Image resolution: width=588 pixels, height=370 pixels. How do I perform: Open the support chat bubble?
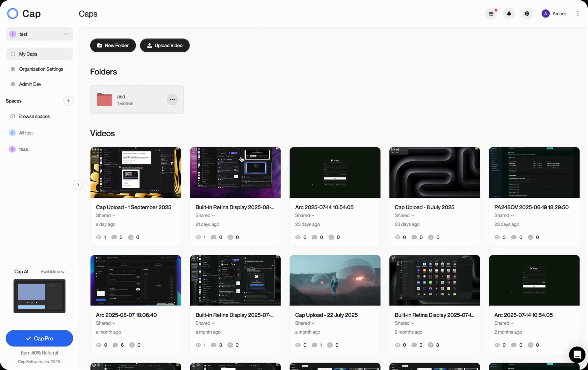pos(577,354)
